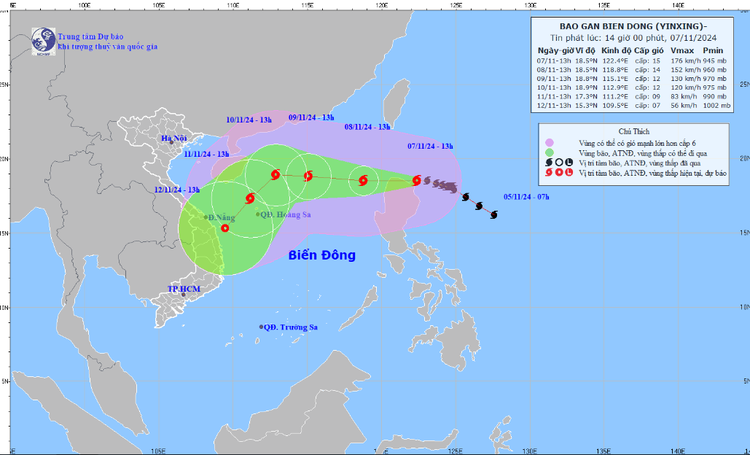Image resolution: width=750 pixels, height=455 pixels.
Task: Click the Hà Nội city dot marker
Action: tap(171, 142)
